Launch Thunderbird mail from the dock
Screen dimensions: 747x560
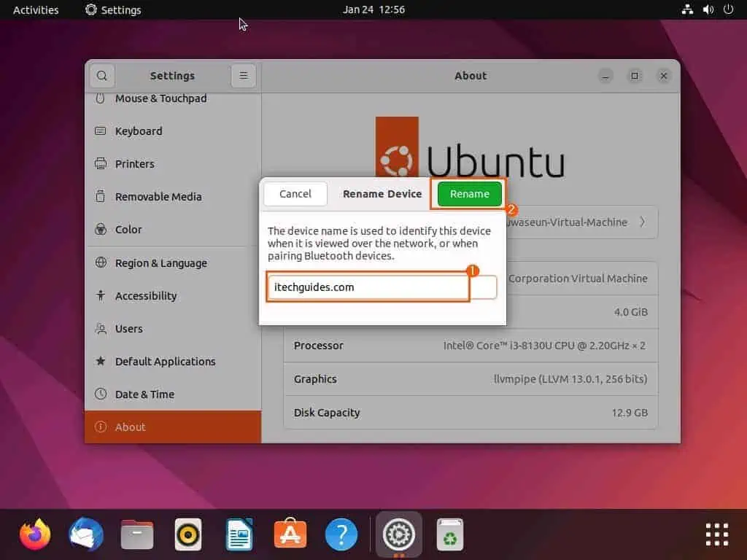point(86,534)
